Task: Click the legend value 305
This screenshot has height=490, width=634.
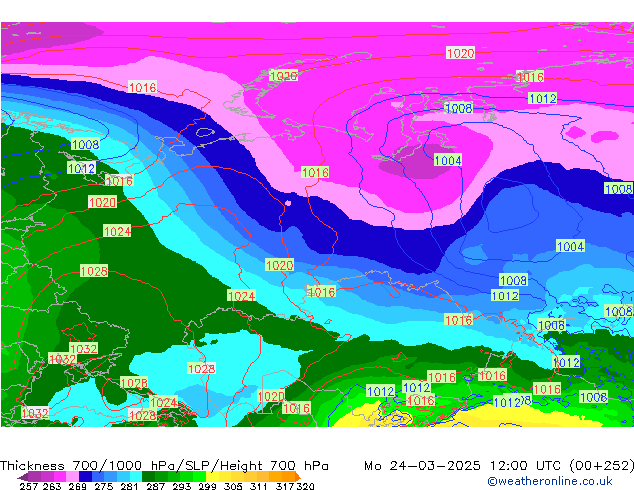Action: coord(233,486)
